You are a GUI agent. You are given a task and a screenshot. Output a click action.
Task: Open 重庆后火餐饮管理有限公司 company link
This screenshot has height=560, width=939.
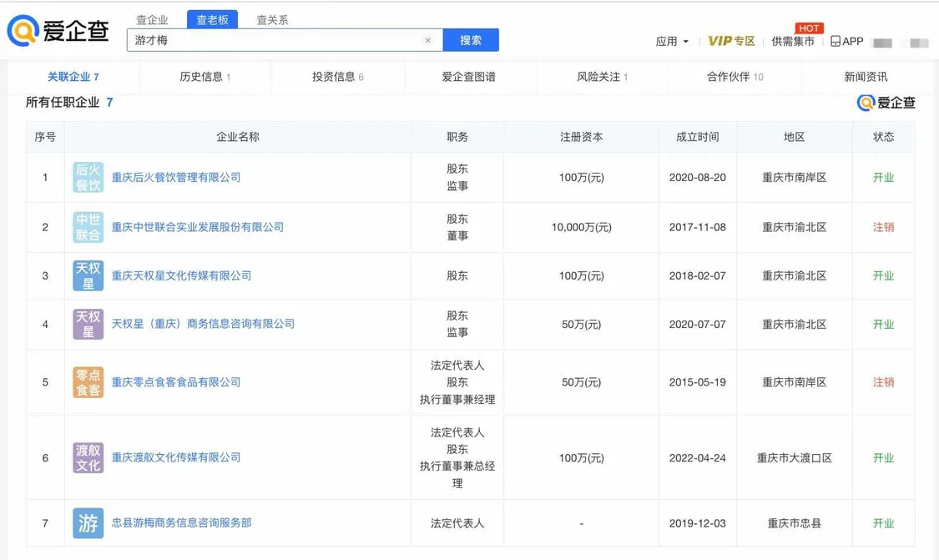pos(176,177)
